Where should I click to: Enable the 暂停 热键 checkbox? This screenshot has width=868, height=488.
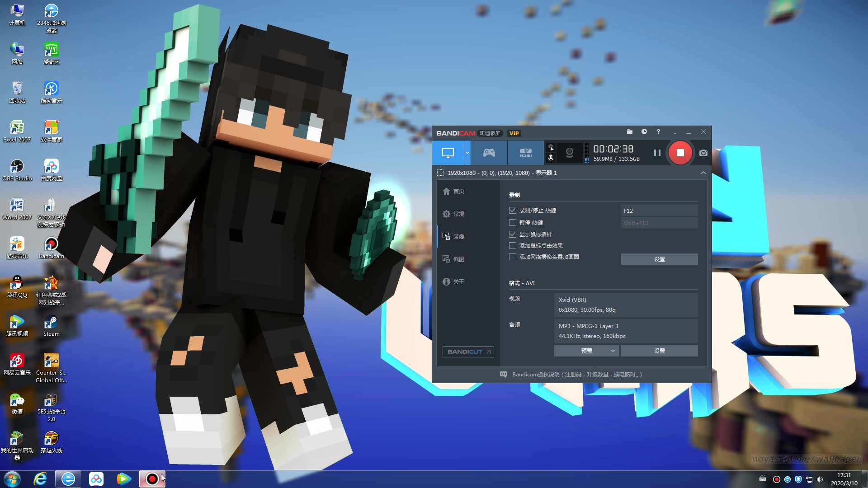[x=513, y=222]
